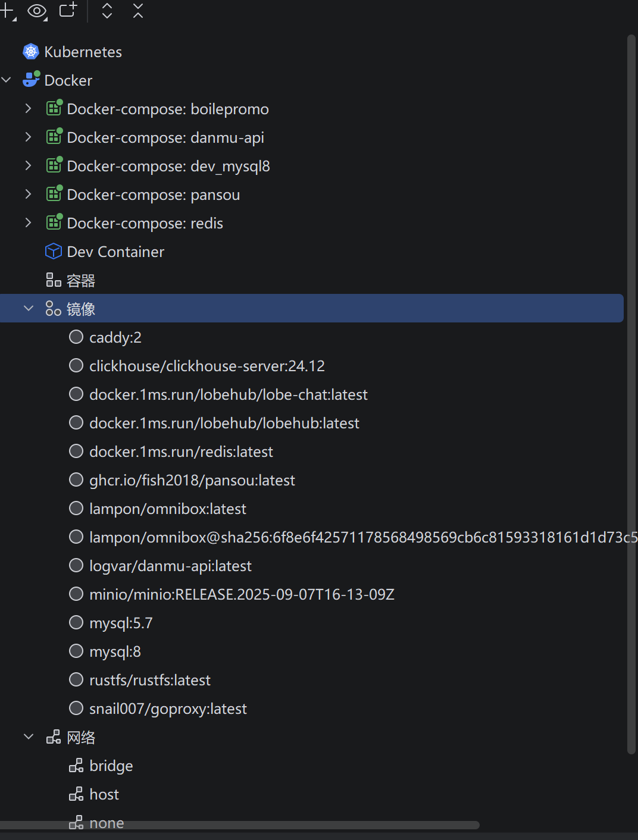
Task: Select logvar/danmu-api:latest image
Action: (x=170, y=566)
